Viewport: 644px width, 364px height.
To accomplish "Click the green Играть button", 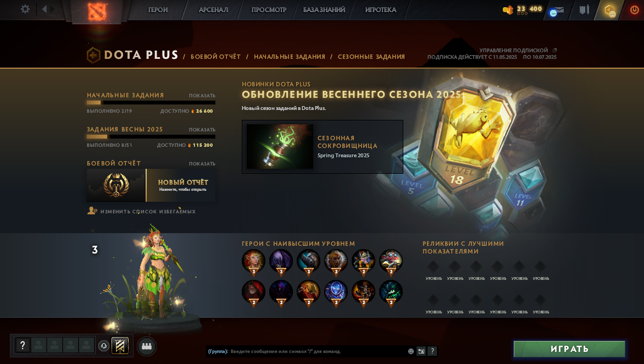I will pos(569,349).
